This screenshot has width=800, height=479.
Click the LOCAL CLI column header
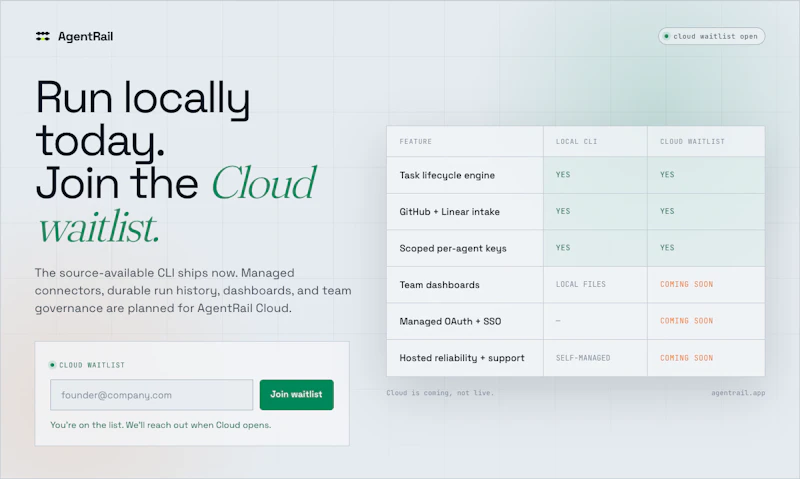(x=576, y=141)
